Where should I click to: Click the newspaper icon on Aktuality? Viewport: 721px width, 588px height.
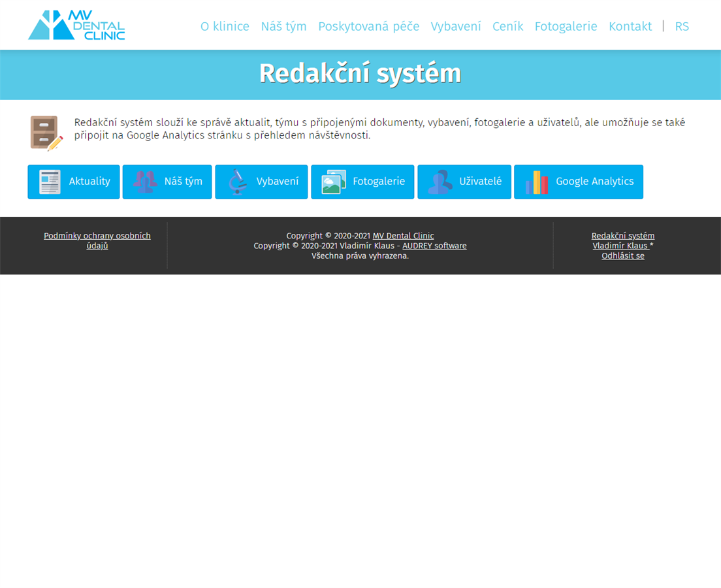pos(50,182)
